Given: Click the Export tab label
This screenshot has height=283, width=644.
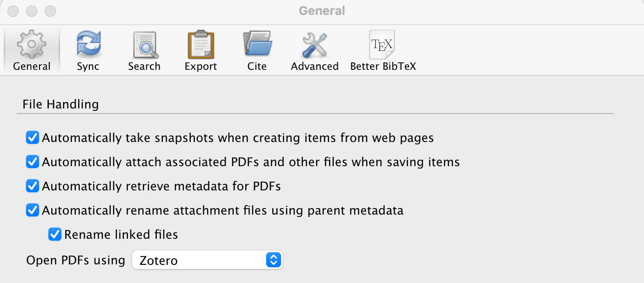Looking at the screenshot, I should 201,66.
